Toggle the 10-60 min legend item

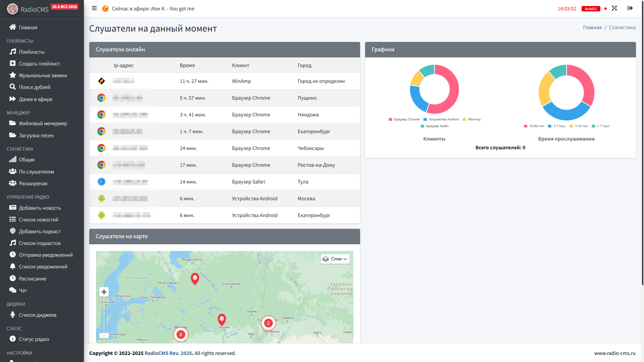[x=534, y=126]
